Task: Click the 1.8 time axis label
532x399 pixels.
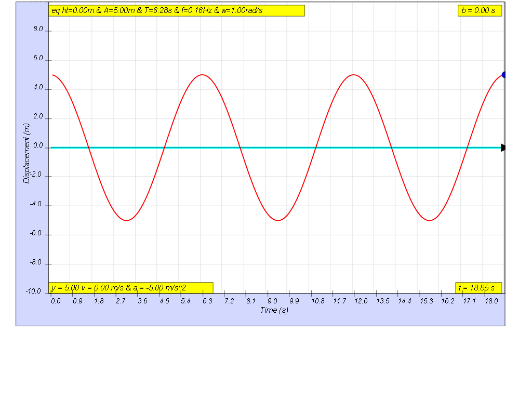Action: [x=99, y=301]
